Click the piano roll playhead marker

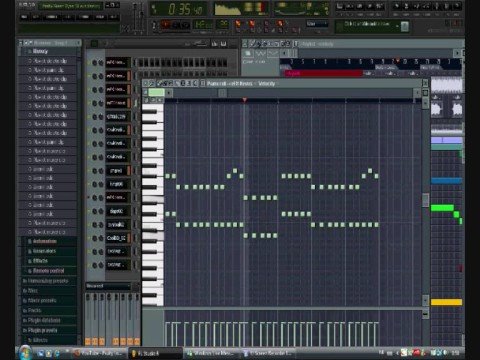(x=245, y=100)
